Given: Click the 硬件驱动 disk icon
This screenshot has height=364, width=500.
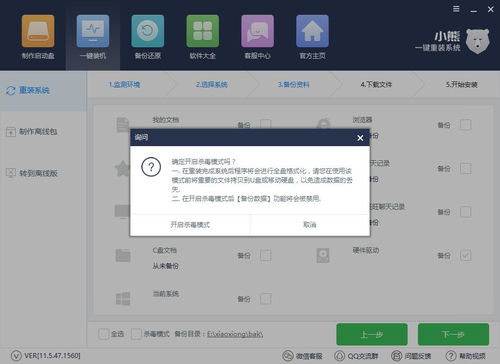Looking at the screenshot, I should point(323,255).
